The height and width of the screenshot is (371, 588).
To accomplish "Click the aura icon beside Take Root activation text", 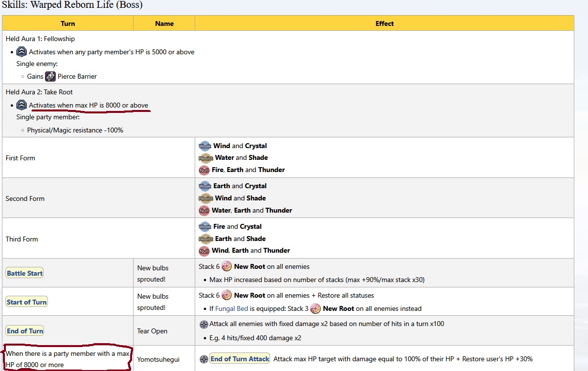I will 22,105.
